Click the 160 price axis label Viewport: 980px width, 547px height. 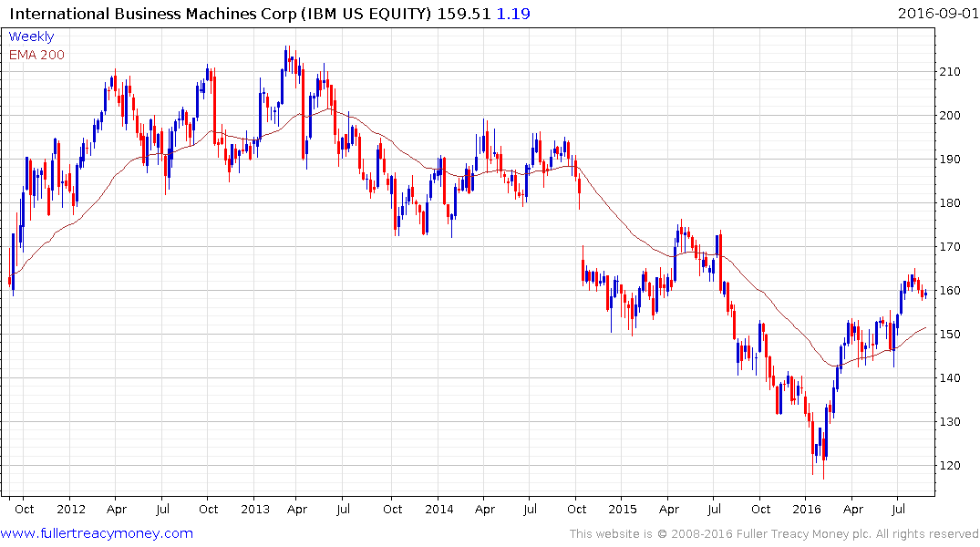tap(950, 290)
